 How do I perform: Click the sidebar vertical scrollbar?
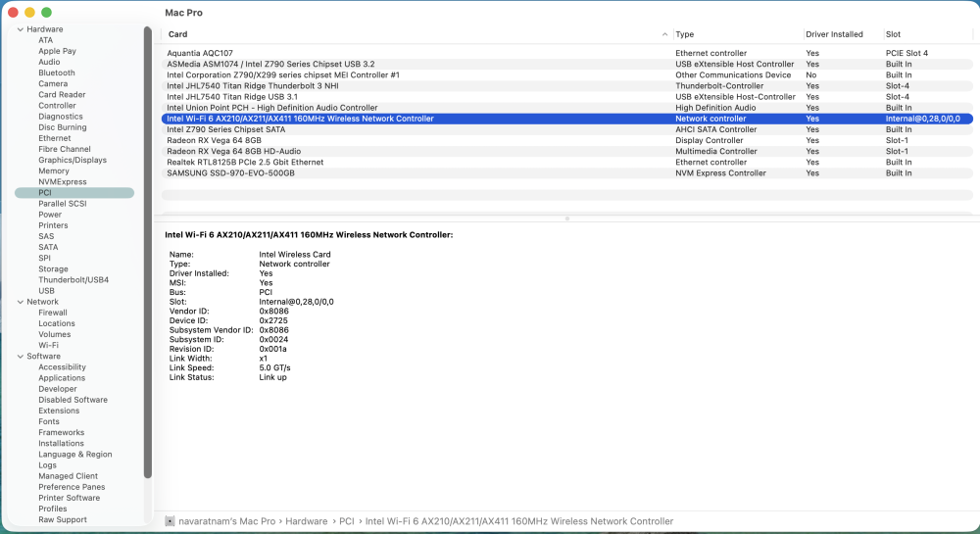[x=148, y=252]
